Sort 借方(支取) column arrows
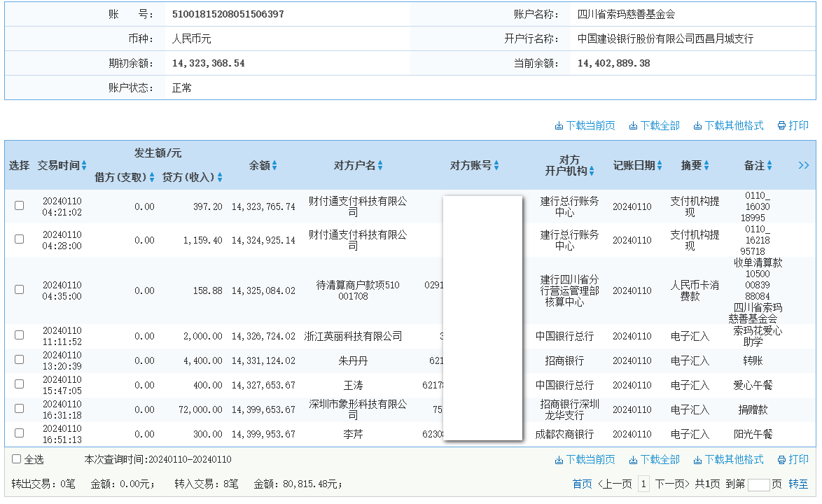Image resolution: width=822 pixels, height=504 pixels. (x=151, y=178)
